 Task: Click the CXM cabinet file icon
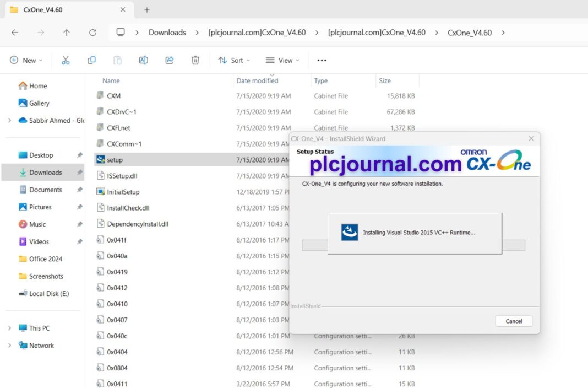point(100,95)
